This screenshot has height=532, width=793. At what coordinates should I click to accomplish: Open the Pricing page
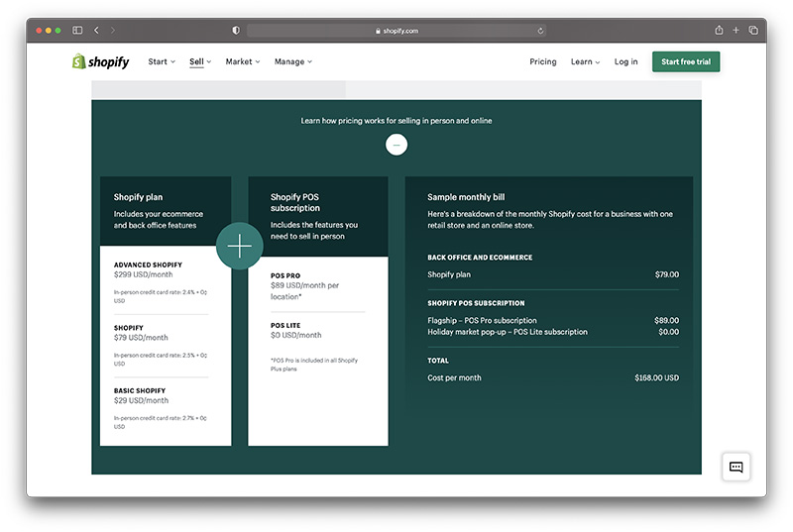[x=542, y=61]
